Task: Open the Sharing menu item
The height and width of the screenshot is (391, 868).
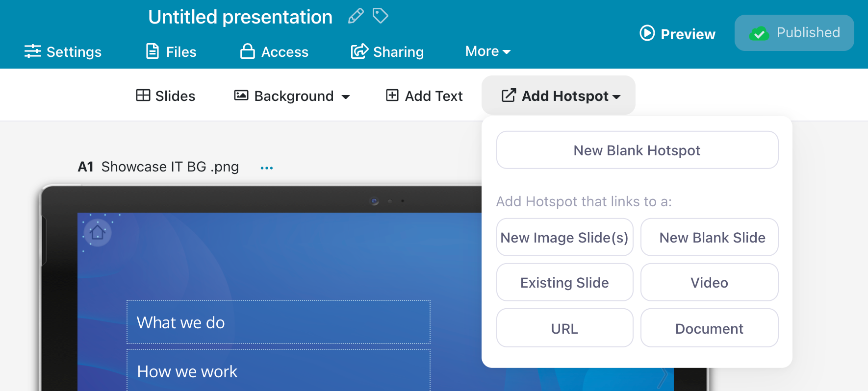Action: (x=387, y=51)
